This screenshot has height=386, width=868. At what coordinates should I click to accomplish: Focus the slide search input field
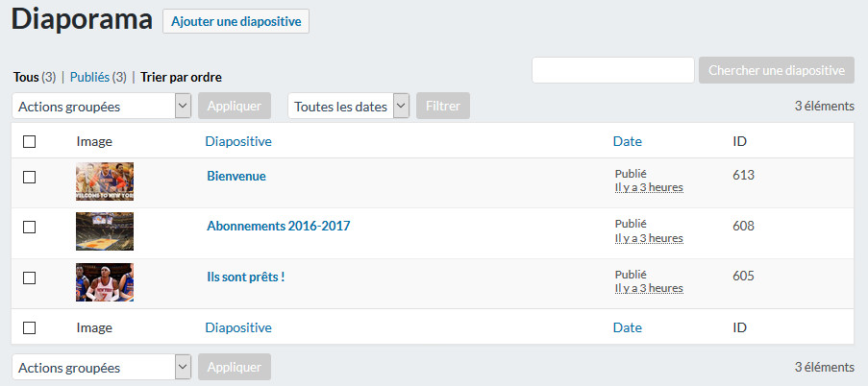pyautogui.click(x=613, y=70)
